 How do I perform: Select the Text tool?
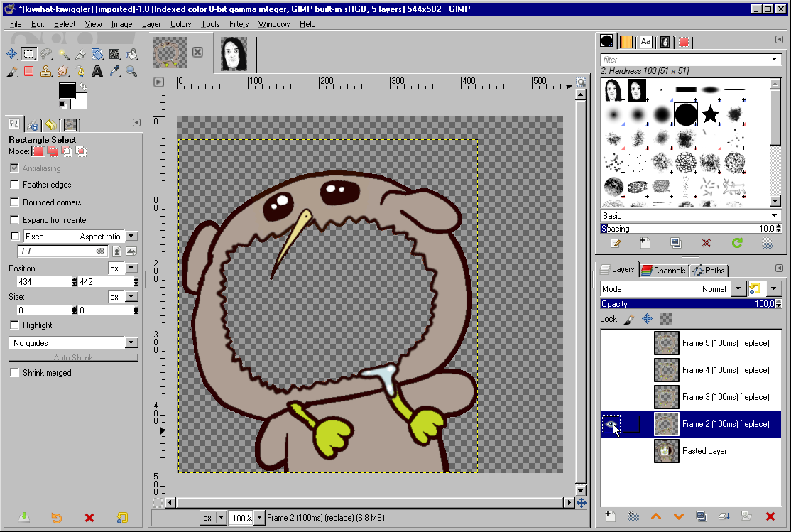[x=97, y=71]
